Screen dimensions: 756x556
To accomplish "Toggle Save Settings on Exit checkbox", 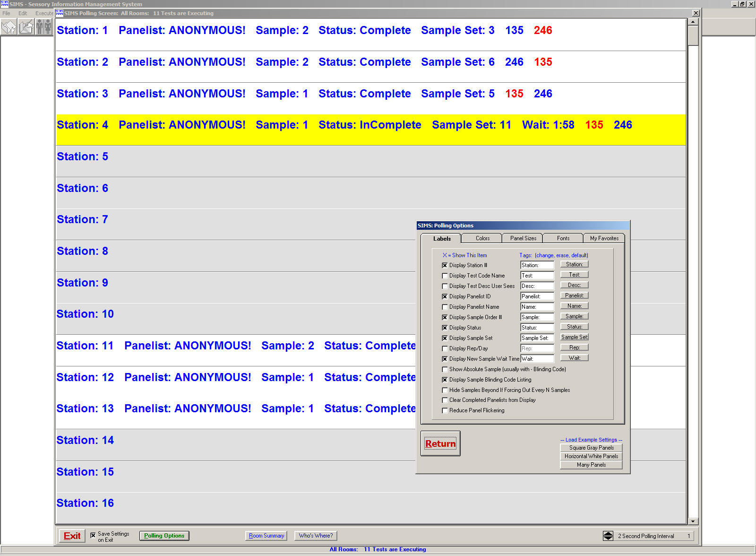I will pos(93,535).
